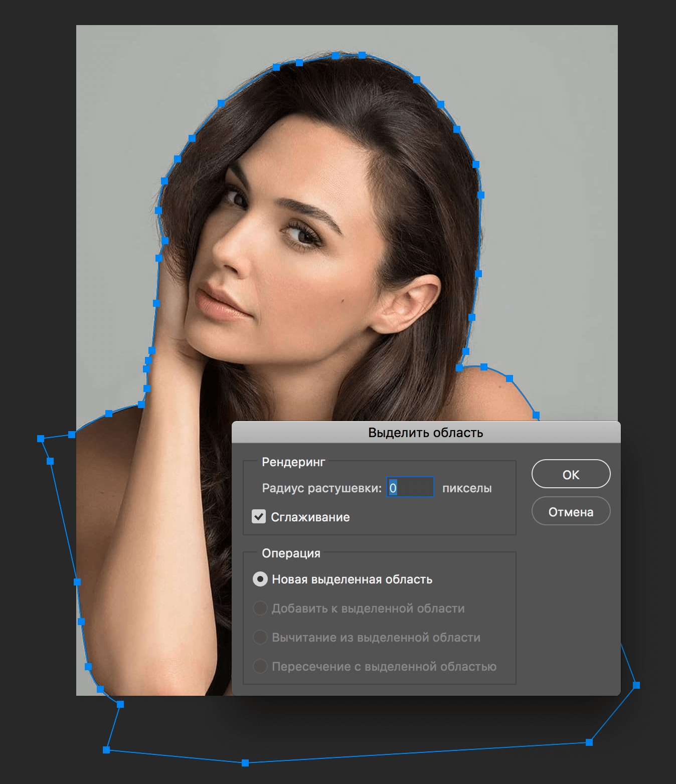Screen dimensions: 676x784
Task: Click the OK button in the dialog
Action: (x=571, y=474)
